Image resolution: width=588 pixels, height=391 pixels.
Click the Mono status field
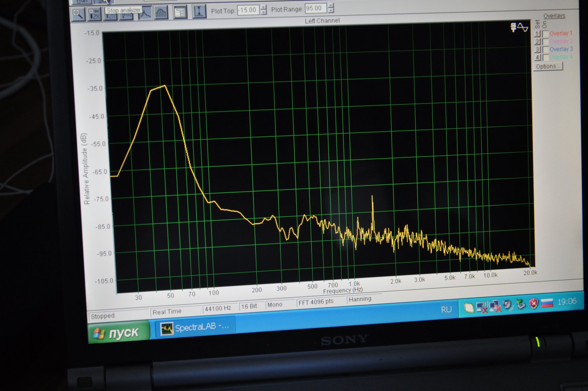281,304
